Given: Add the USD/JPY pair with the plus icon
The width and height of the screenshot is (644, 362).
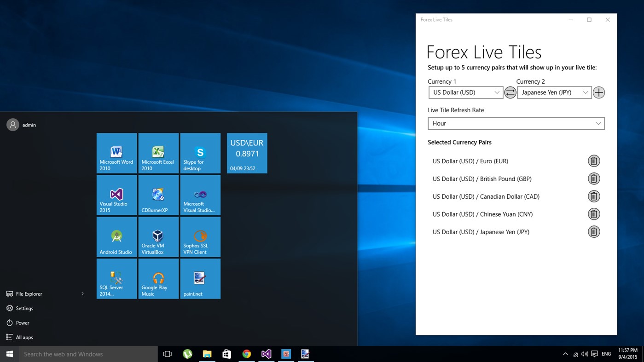Looking at the screenshot, I should (x=598, y=92).
